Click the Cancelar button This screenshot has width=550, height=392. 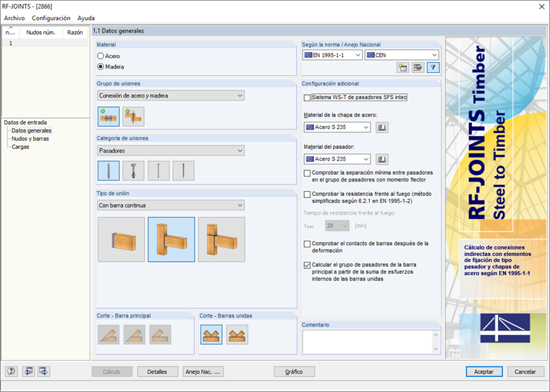point(525,372)
